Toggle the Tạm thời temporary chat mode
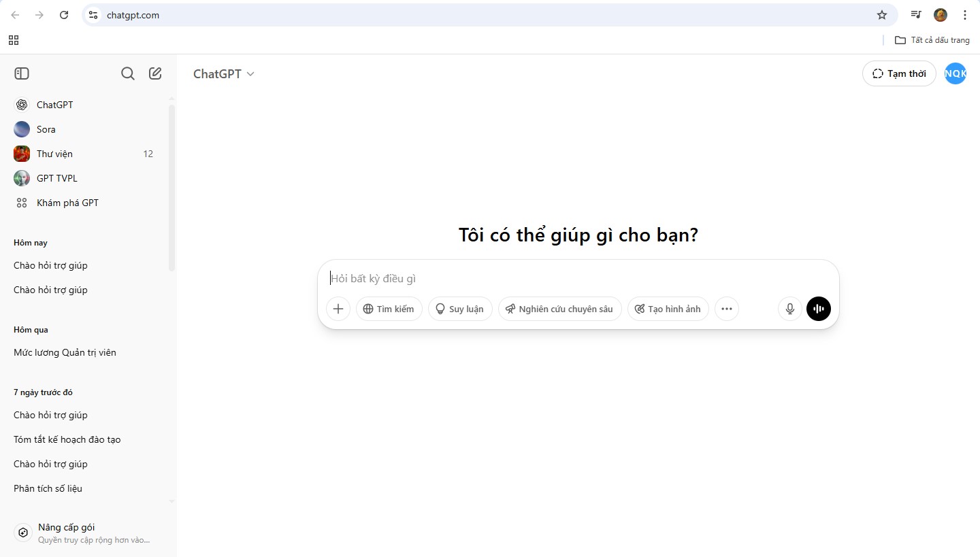 pos(899,73)
